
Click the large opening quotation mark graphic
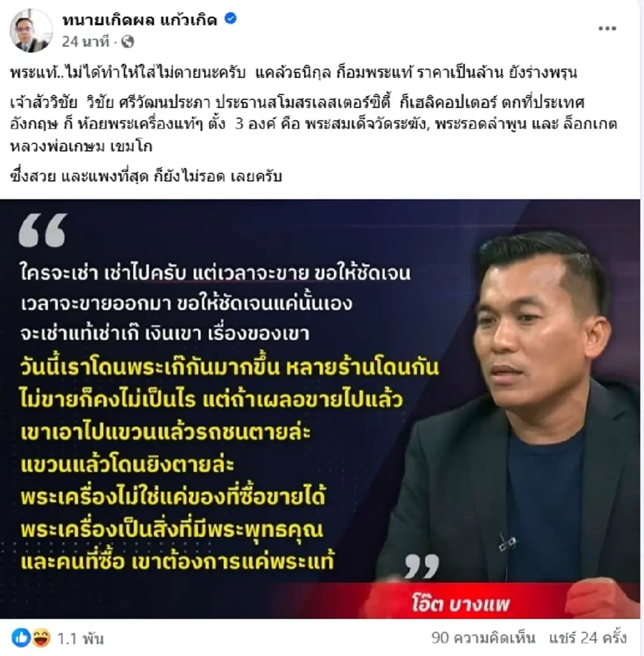point(43,230)
